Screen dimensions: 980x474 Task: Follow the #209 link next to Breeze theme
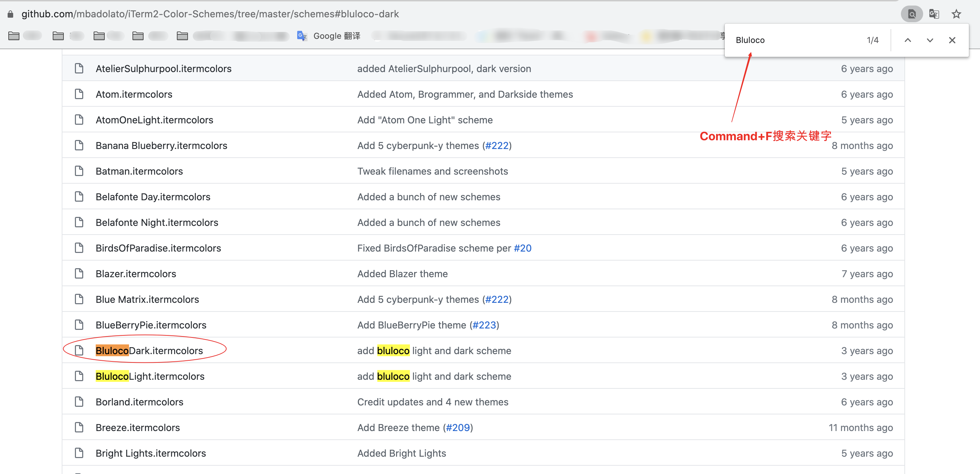458,427
